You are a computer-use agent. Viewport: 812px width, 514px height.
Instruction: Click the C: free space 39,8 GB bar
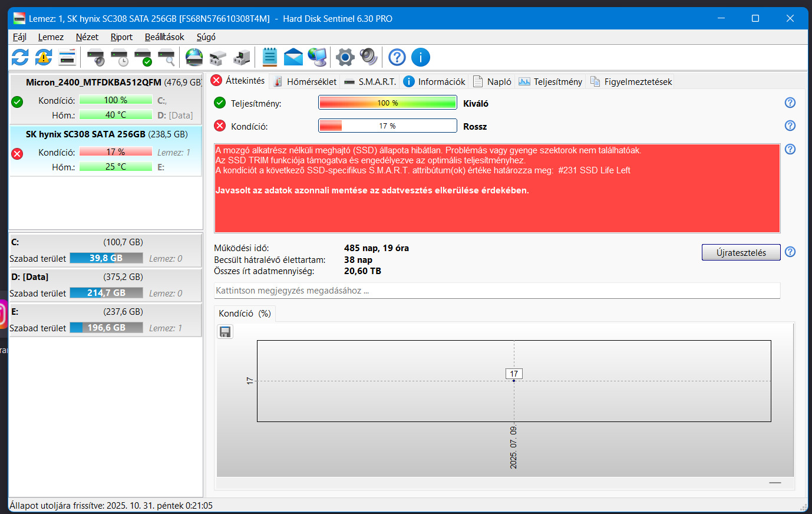(x=107, y=258)
